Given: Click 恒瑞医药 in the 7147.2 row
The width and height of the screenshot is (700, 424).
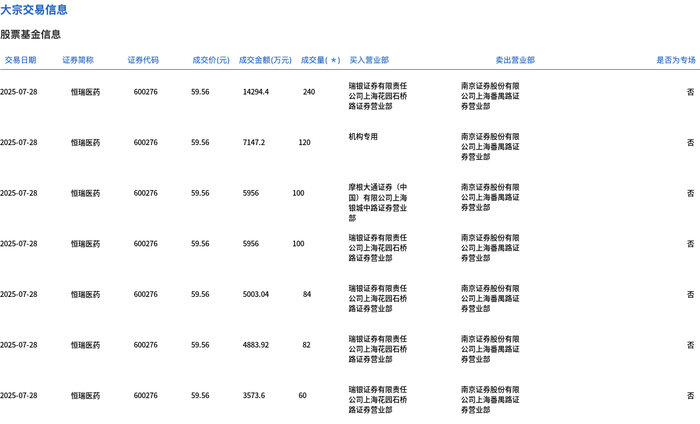Looking at the screenshot, I should (x=85, y=142).
